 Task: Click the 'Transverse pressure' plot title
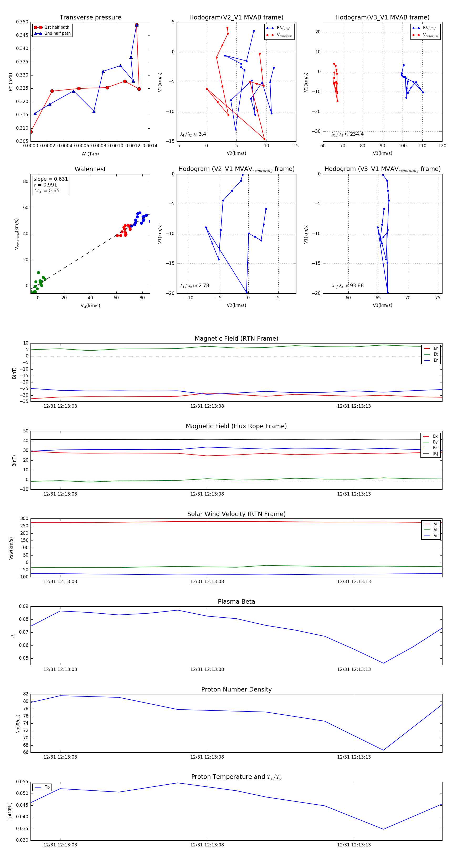coord(90,18)
